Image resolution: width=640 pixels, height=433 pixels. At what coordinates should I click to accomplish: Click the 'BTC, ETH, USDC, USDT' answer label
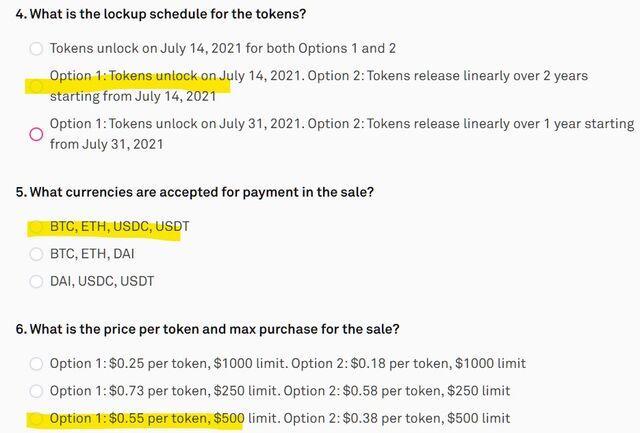[120, 226]
